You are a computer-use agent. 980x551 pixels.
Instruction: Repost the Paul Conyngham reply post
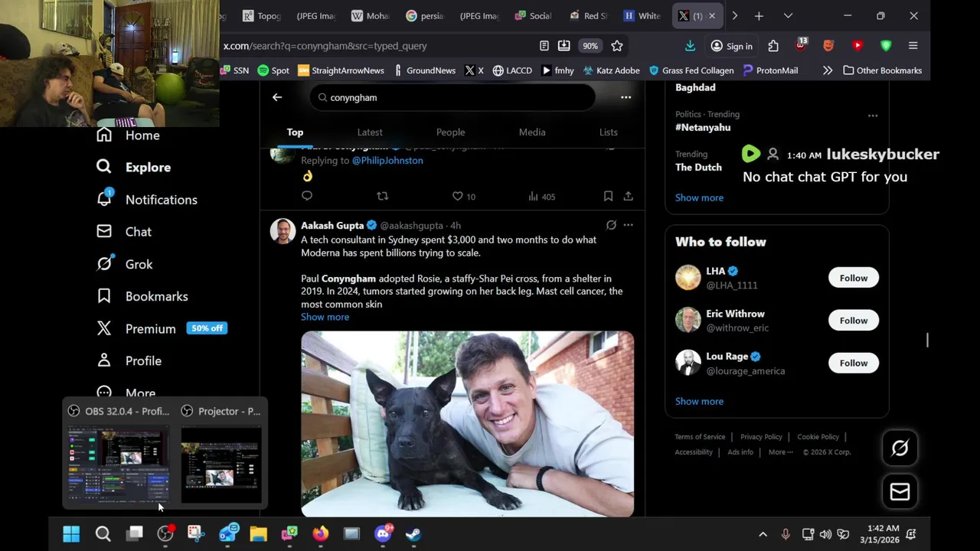click(382, 197)
